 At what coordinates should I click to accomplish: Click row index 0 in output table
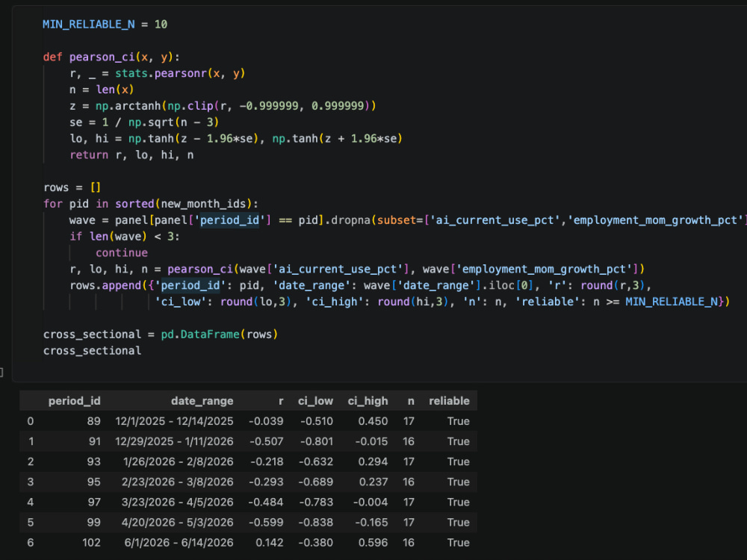[31, 421]
